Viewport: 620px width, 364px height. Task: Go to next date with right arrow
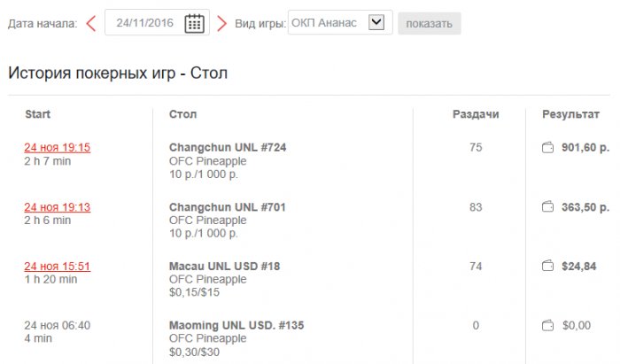[x=221, y=23]
